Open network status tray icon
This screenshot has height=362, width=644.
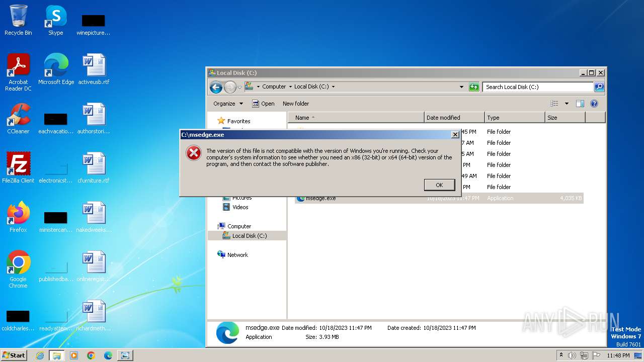(584, 355)
